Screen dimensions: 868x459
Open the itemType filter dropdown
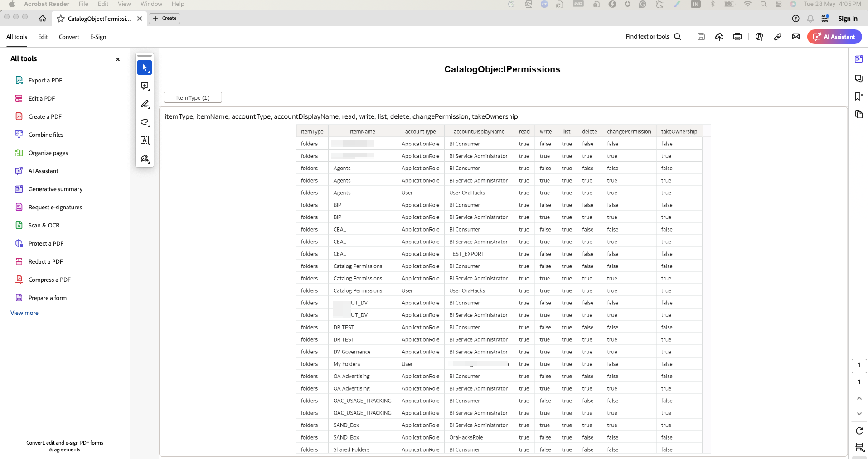pyautogui.click(x=192, y=97)
